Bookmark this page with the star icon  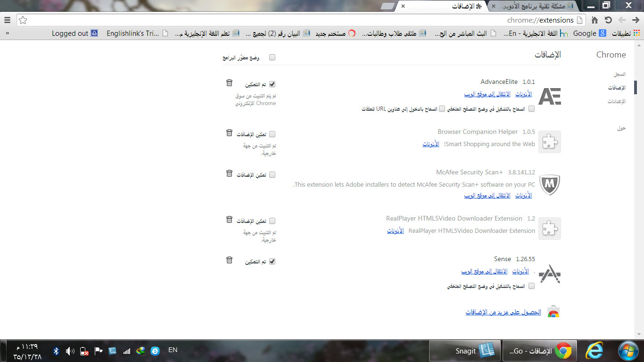click(23, 20)
